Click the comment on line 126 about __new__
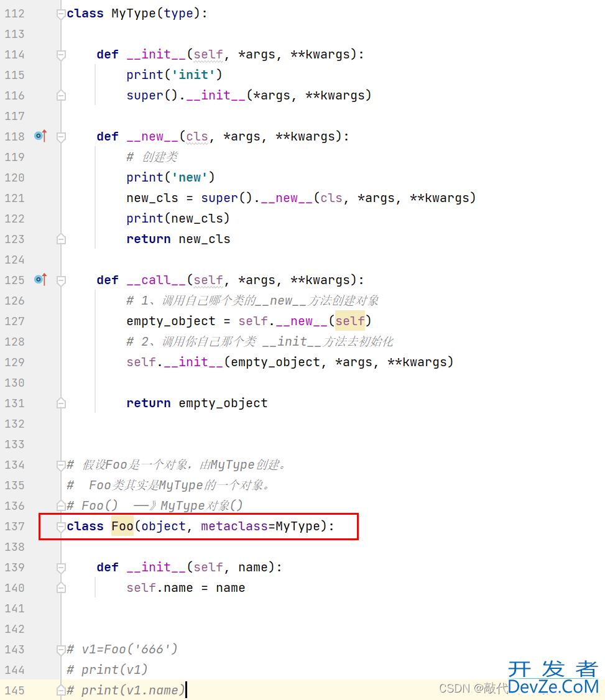This screenshot has width=605, height=700. pos(252,301)
